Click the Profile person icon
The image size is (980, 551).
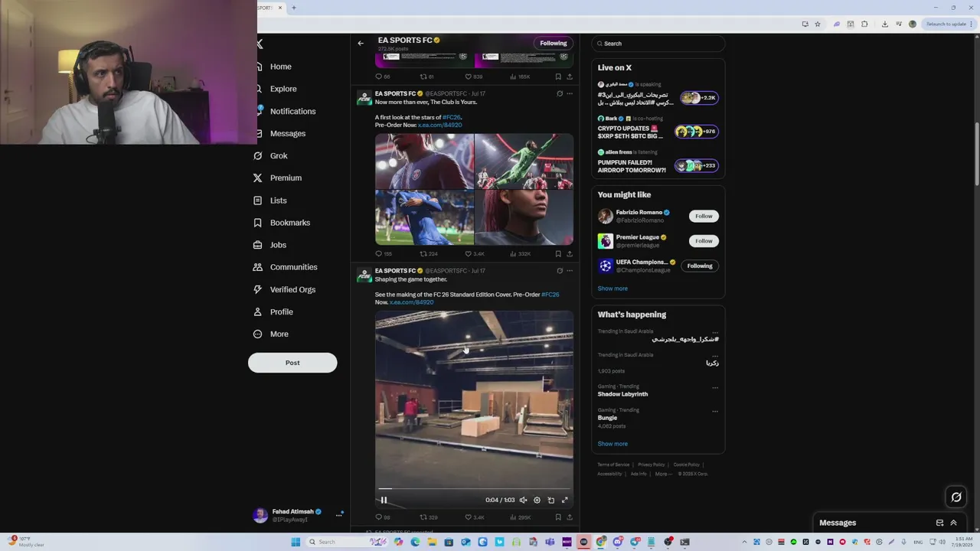[x=257, y=311]
